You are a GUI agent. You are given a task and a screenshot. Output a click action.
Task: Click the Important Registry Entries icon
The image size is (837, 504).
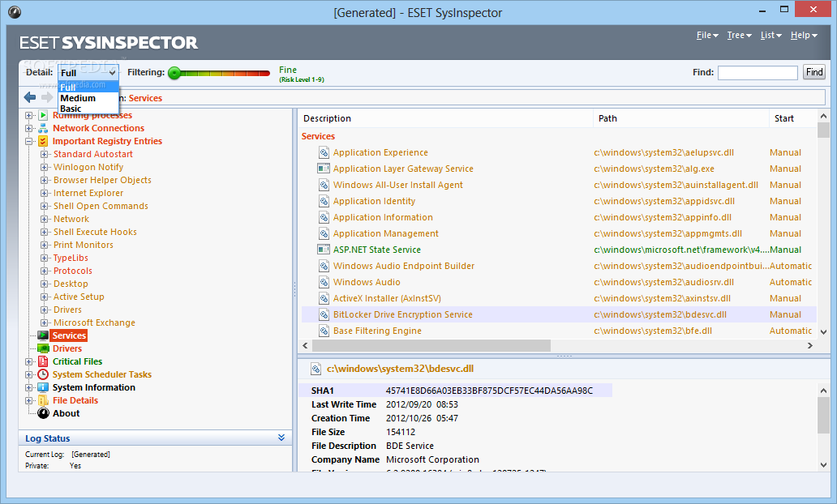pos(43,141)
